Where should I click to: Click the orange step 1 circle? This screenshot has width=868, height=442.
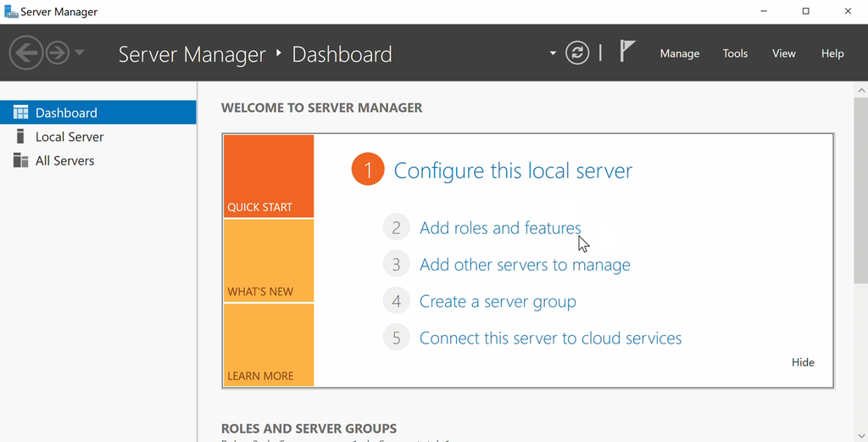[x=368, y=169]
